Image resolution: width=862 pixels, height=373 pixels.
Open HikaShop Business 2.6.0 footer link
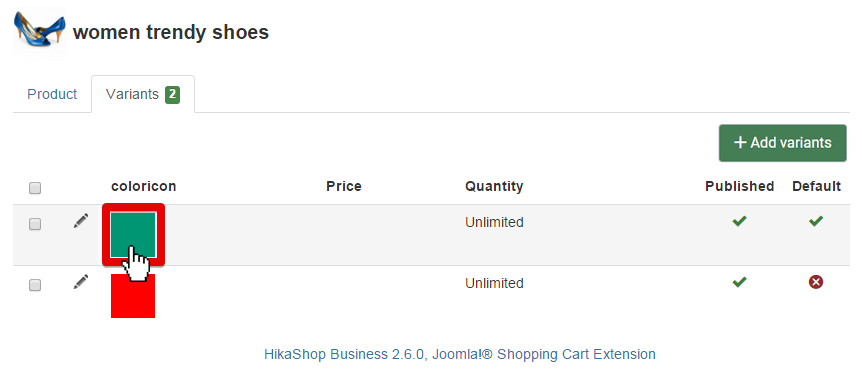[x=460, y=354]
